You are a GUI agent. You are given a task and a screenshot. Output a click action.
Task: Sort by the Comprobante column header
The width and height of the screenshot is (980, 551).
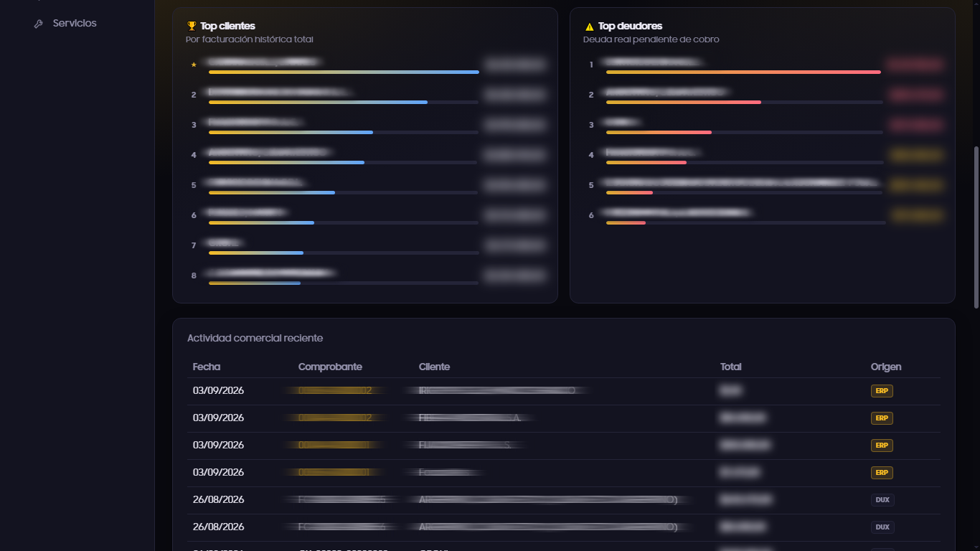330,367
